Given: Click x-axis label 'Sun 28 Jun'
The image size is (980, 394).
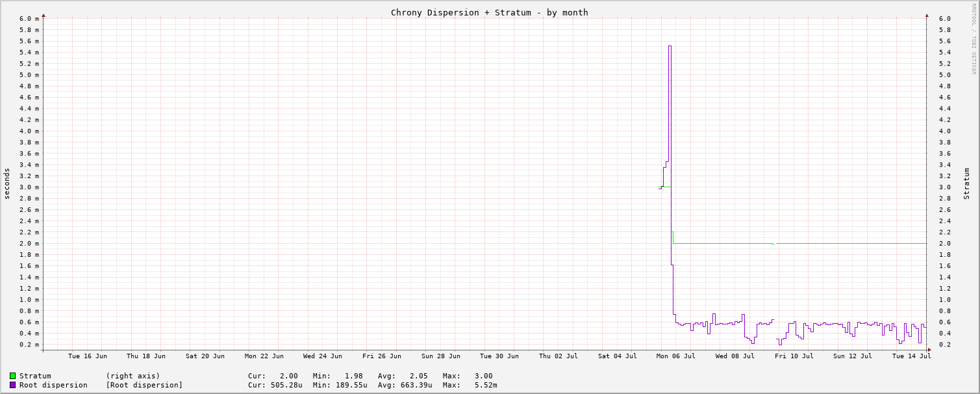Looking at the screenshot, I should point(440,356).
